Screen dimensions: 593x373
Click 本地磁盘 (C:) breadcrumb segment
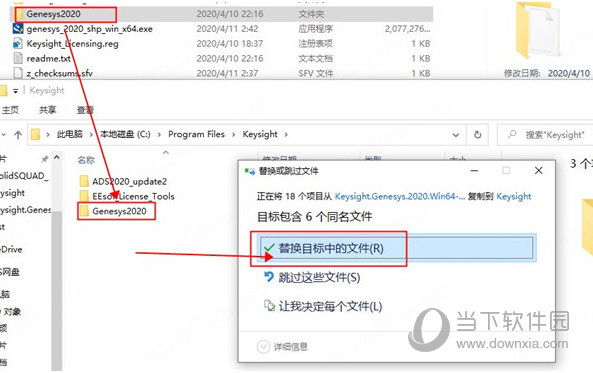pyautogui.click(x=125, y=134)
